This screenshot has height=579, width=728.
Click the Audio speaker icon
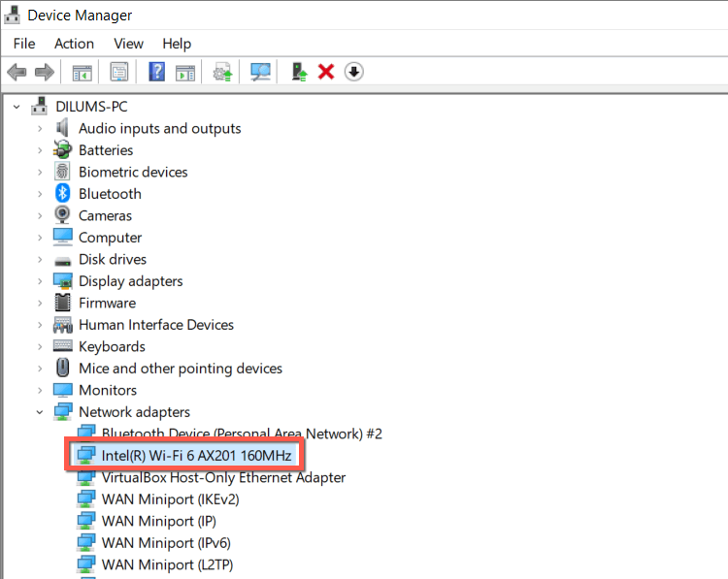[62, 128]
